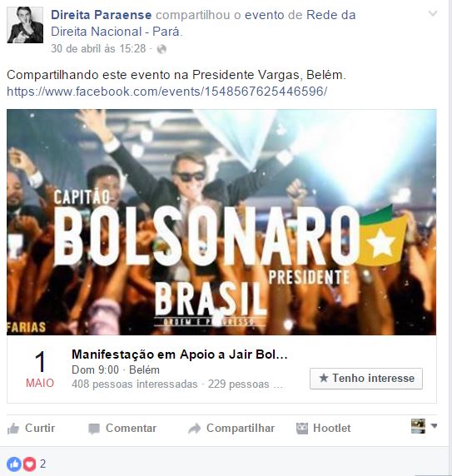The image size is (452, 476).
Task: Click the Curtir thumbs-up icon
Action: coord(13,429)
